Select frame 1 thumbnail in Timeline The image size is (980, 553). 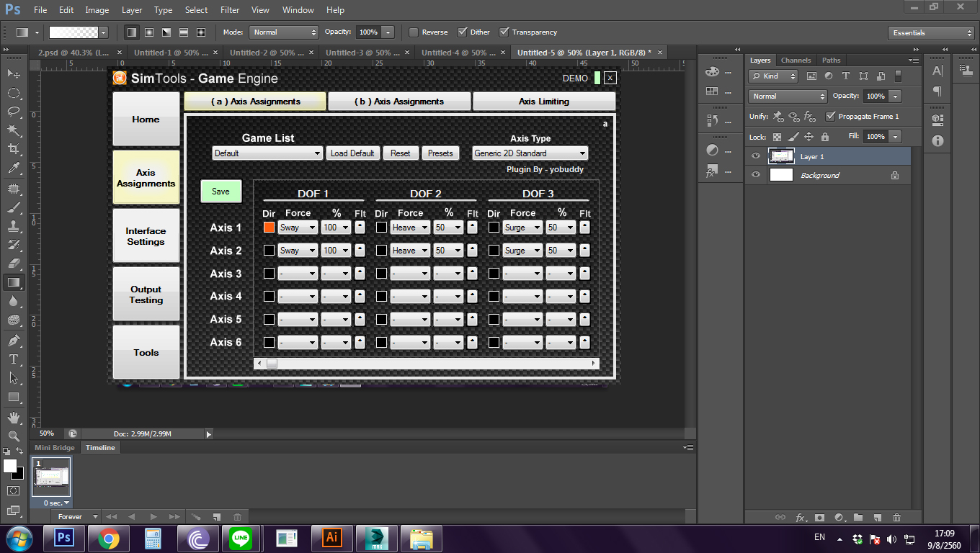51,477
